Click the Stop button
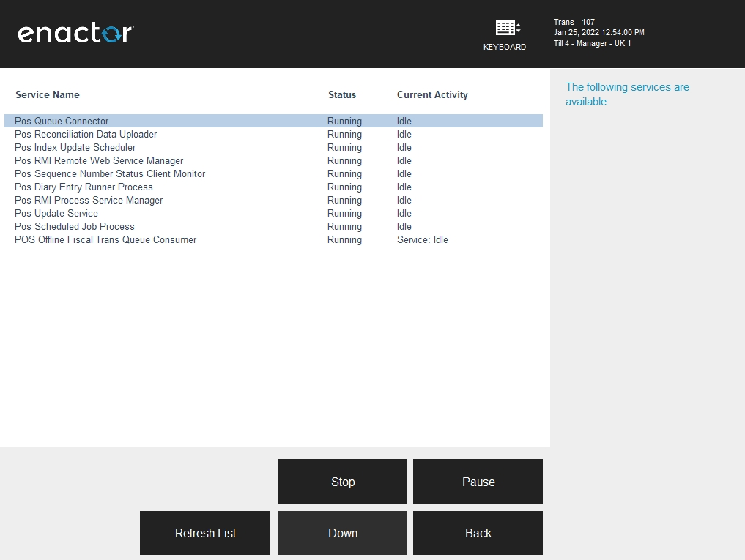Viewport: 745px width, 560px height. pos(342,482)
